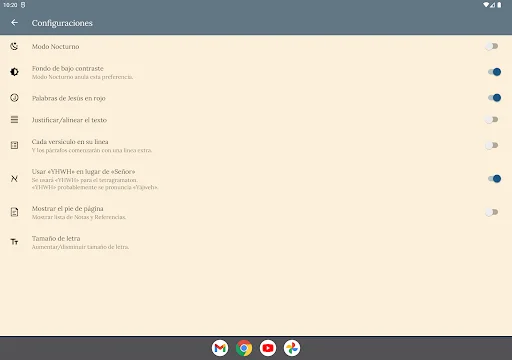Select the Modo Nocturno label

(x=55, y=47)
